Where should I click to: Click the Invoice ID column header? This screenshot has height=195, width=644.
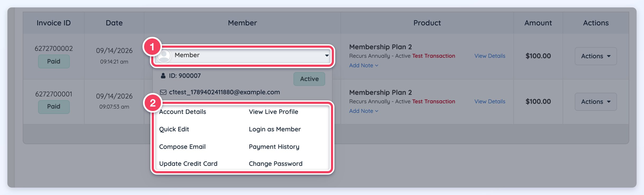[x=54, y=23]
